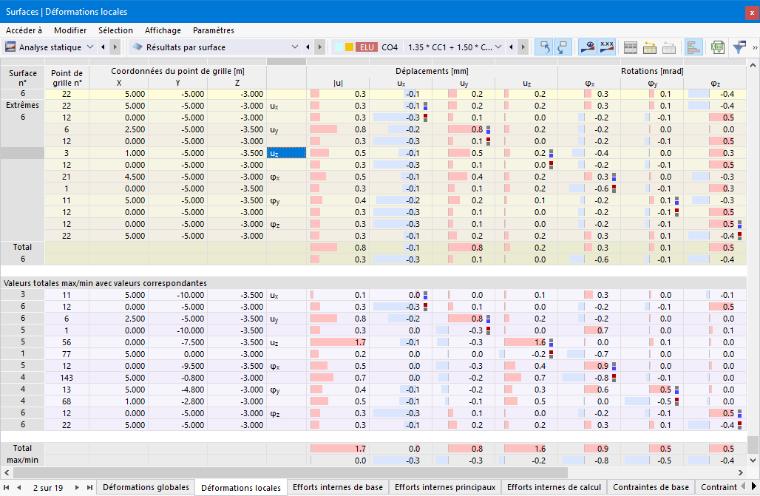Image resolution: width=760 pixels, height=496 pixels.
Task: Click vertical scrollbar down arrow
Action: tap(752, 460)
